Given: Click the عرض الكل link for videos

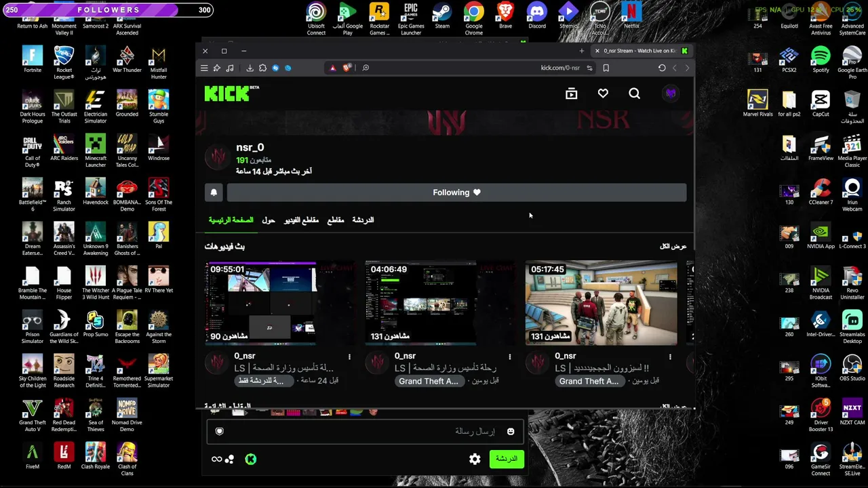Looking at the screenshot, I should pyautogui.click(x=673, y=247).
